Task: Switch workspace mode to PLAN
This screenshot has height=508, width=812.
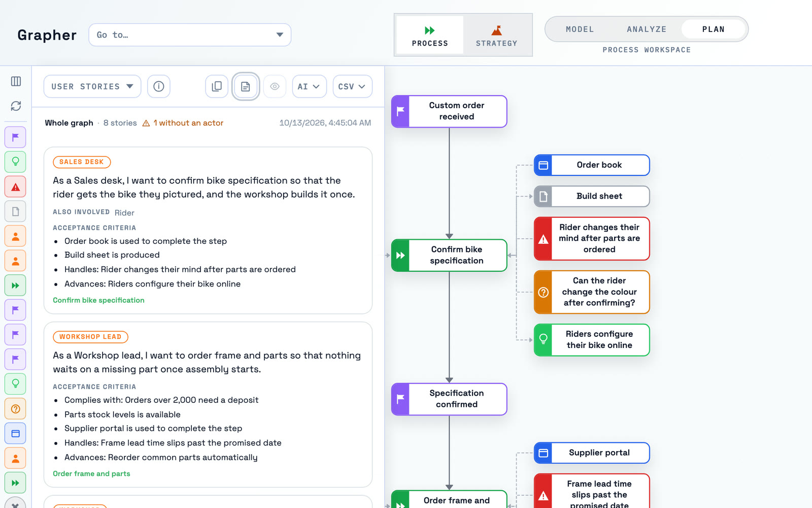Action: pos(713,29)
